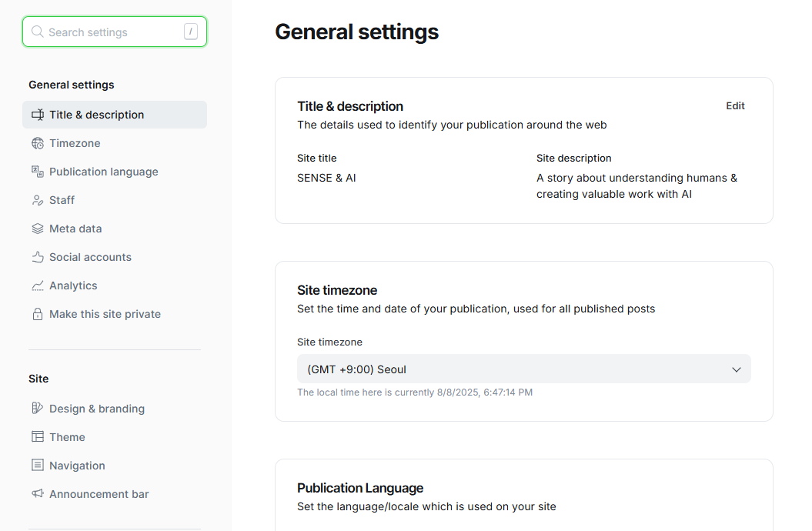
Task: Click the Design & branding palette icon
Action: pos(37,409)
